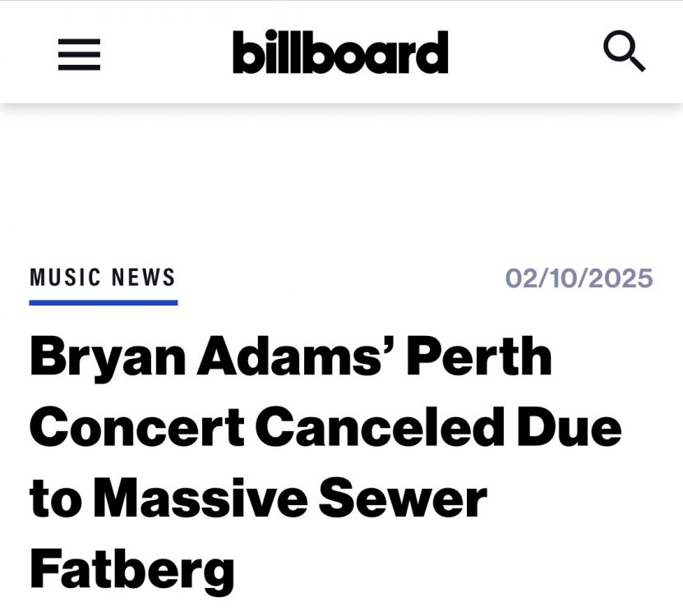Open the hamburger navigation menu

79,54
